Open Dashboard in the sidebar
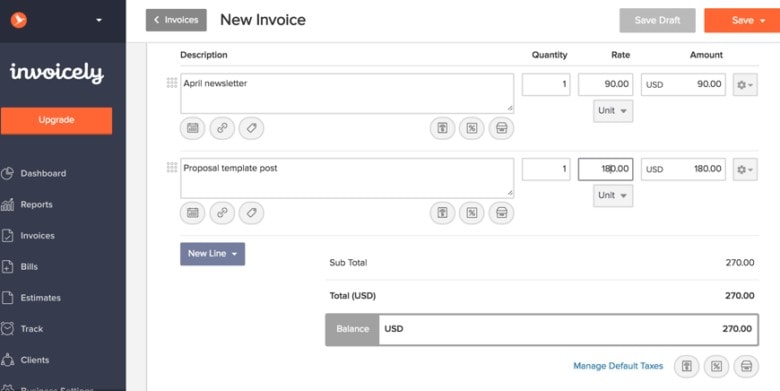This screenshot has width=780, height=391. point(43,173)
